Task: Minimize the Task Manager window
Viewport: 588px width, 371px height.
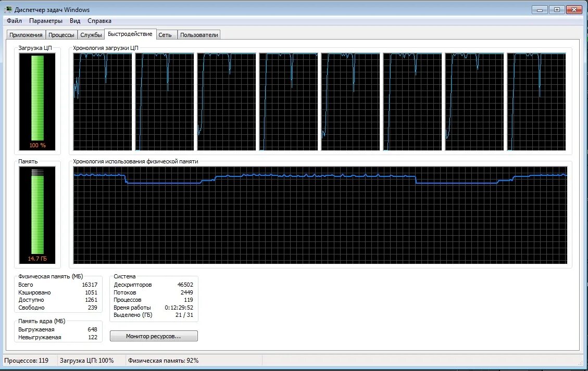Action: [540, 10]
